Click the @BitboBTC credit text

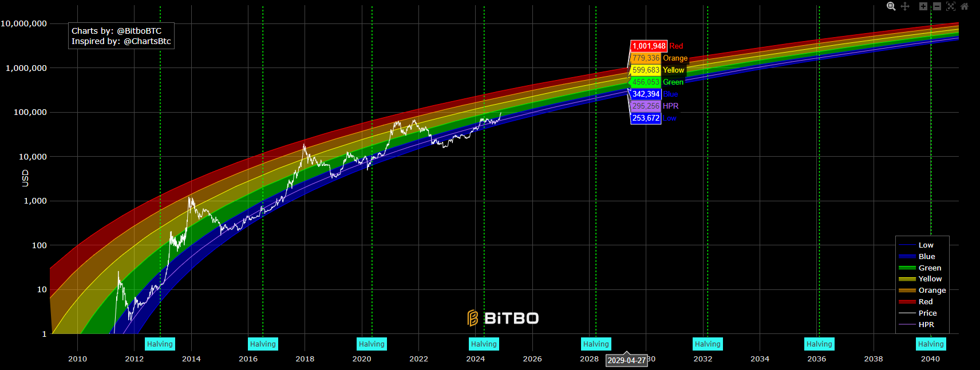pyautogui.click(x=139, y=31)
